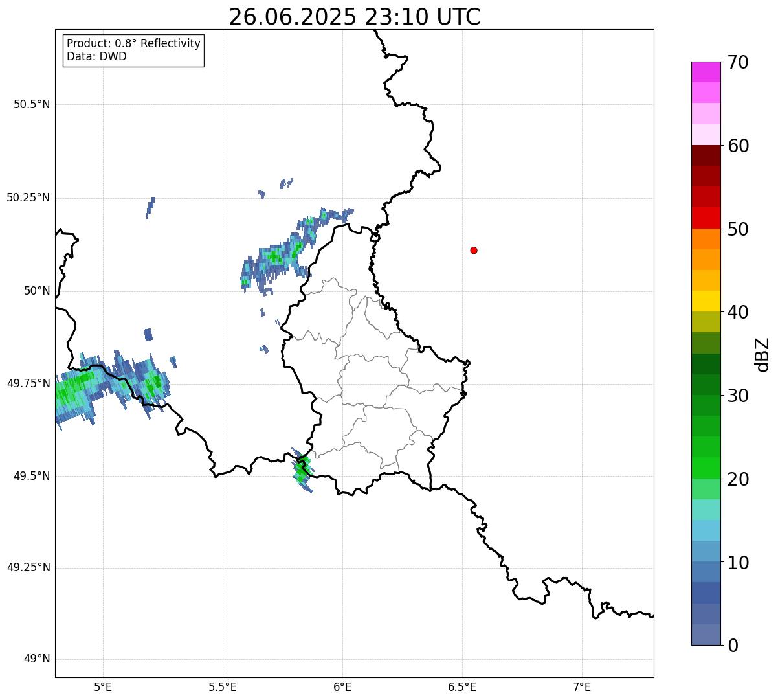Click the plot title 26.06.2025 23:10 UTC

point(355,17)
